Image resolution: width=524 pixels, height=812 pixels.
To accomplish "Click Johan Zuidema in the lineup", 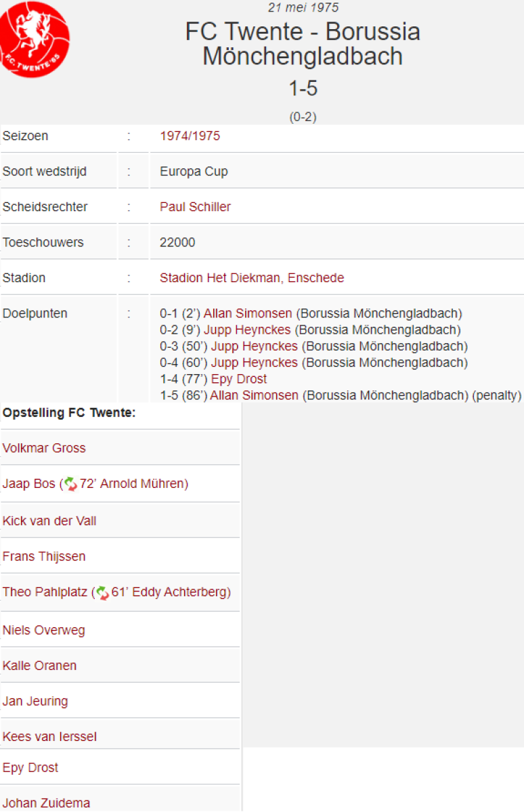I will pyautogui.click(x=46, y=803).
